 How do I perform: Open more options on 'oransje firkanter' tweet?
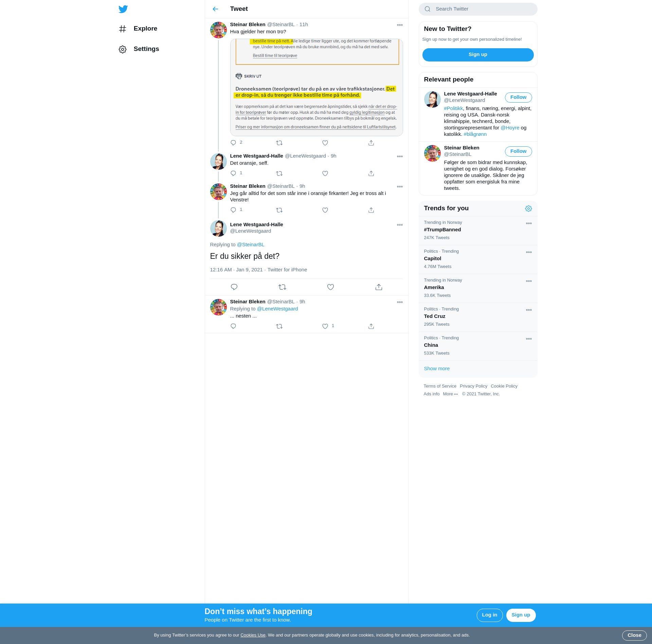(400, 187)
